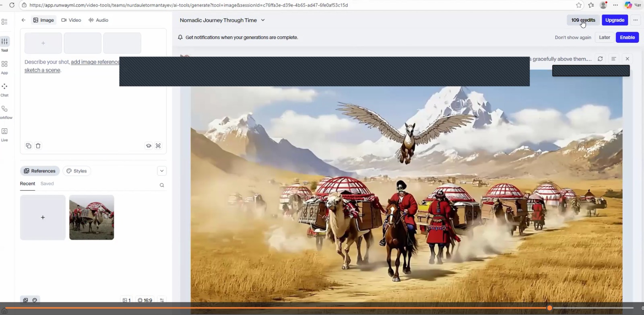Viewport: 644px width, 315px height.
Task: Open the 16:9 aspect ratio selector
Action: click(x=145, y=300)
